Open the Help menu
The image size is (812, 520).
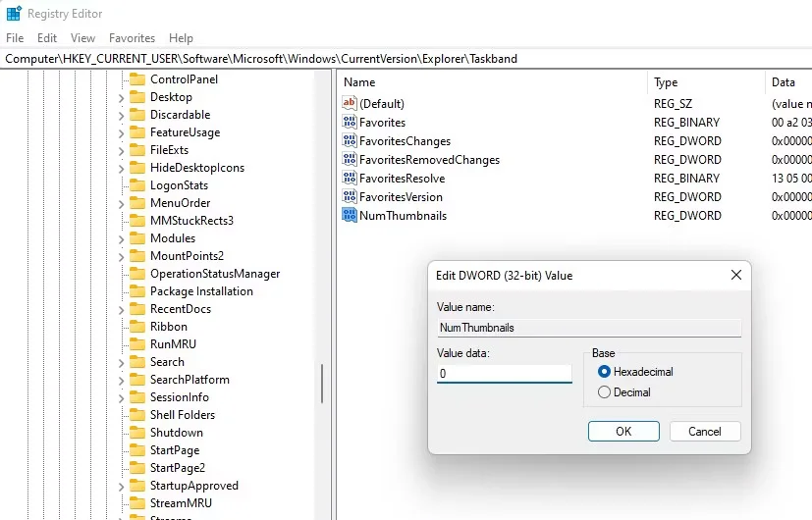[x=181, y=37]
